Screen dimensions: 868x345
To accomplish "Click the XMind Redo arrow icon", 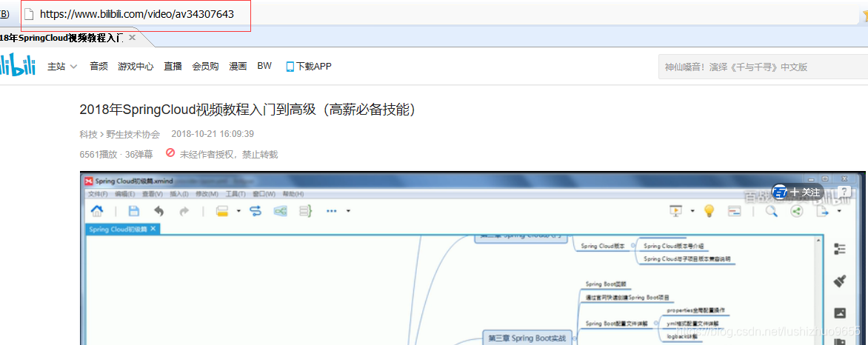I will coord(184,210).
